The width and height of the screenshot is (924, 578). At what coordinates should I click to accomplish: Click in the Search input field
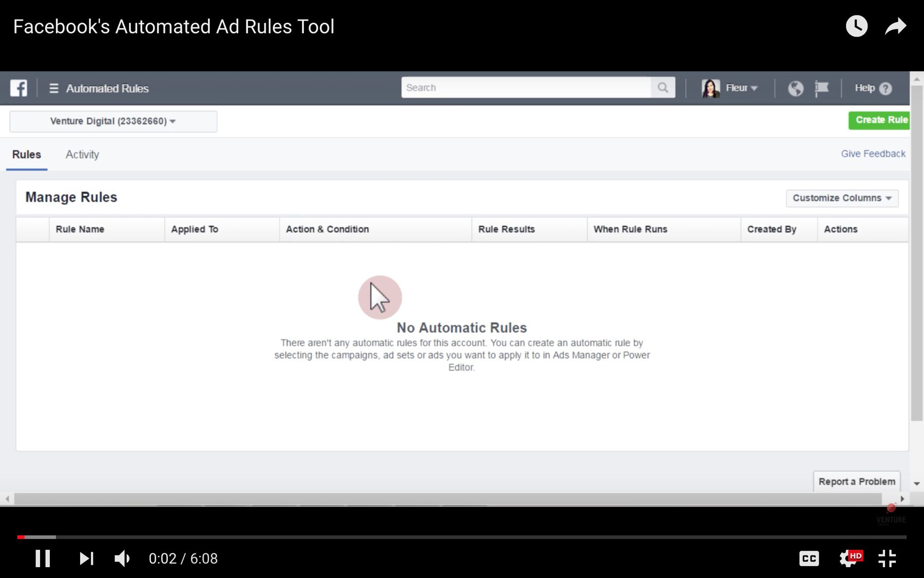(x=526, y=88)
